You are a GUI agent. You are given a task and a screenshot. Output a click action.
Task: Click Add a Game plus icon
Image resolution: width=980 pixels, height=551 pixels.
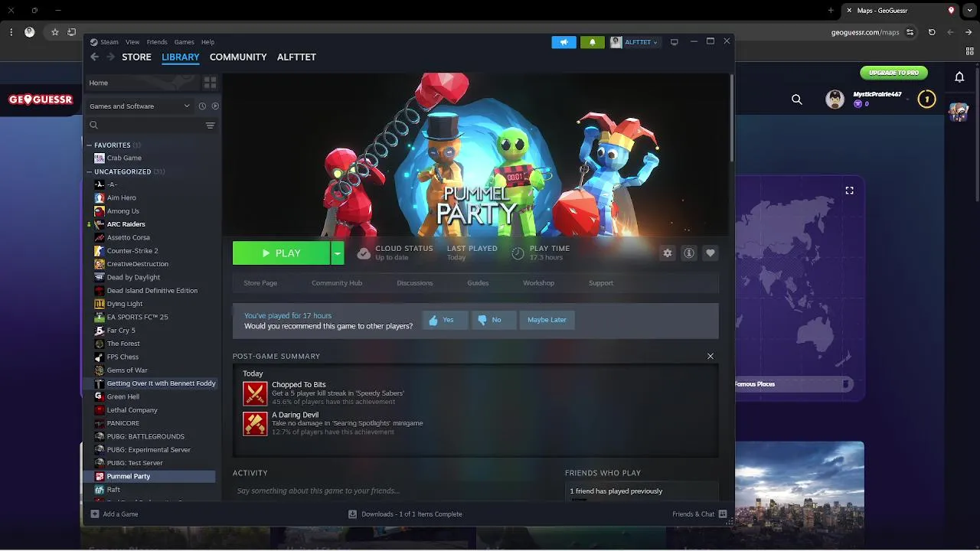pyautogui.click(x=95, y=514)
